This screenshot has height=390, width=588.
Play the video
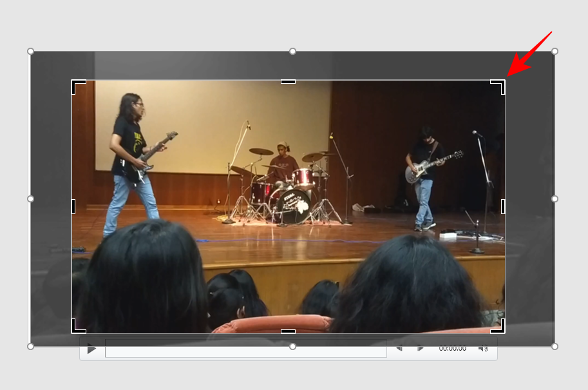click(x=91, y=348)
